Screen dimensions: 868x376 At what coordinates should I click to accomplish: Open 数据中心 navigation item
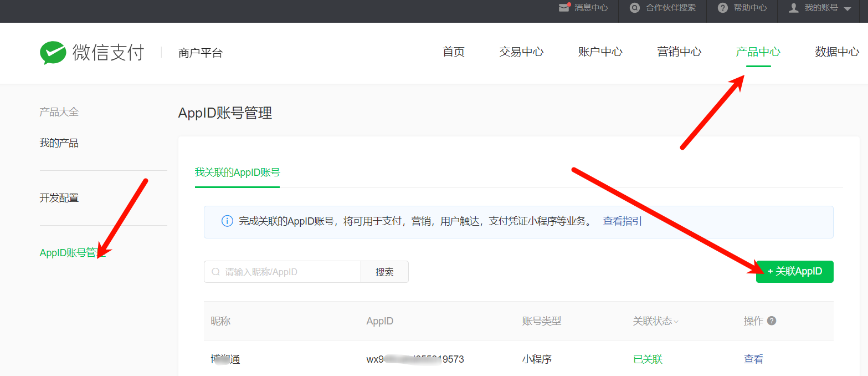click(837, 52)
